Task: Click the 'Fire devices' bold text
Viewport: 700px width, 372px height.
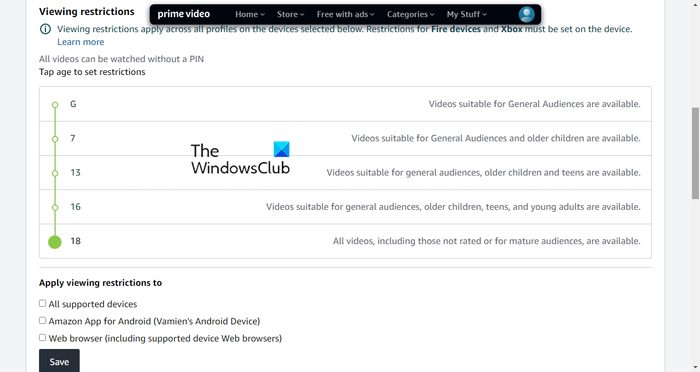Action: coord(456,29)
